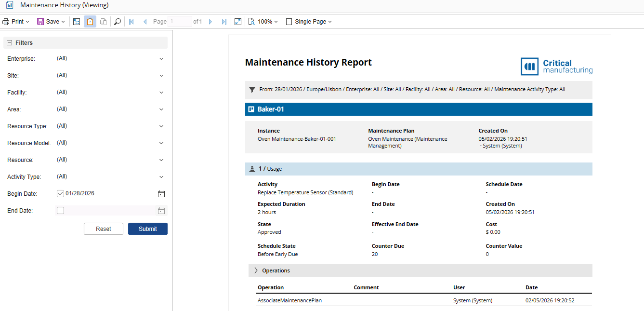The image size is (644, 311).
Task: Click the zoom page preview icon
Action: click(251, 21)
